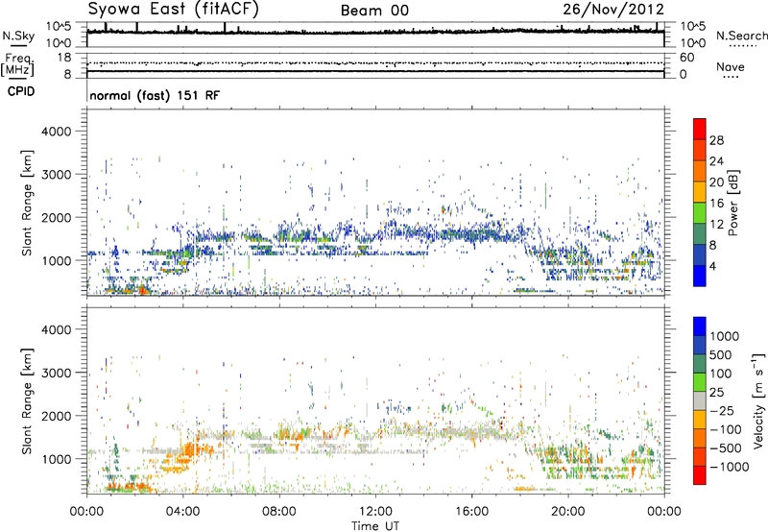Click the 'N.Search' legend label

[x=741, y=36]
